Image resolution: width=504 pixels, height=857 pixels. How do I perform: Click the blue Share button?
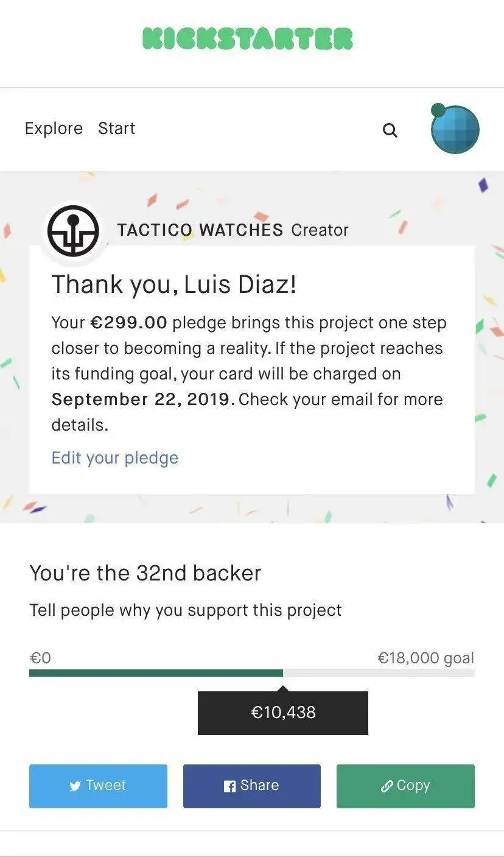pyautogui.click(x=252, y=786)
